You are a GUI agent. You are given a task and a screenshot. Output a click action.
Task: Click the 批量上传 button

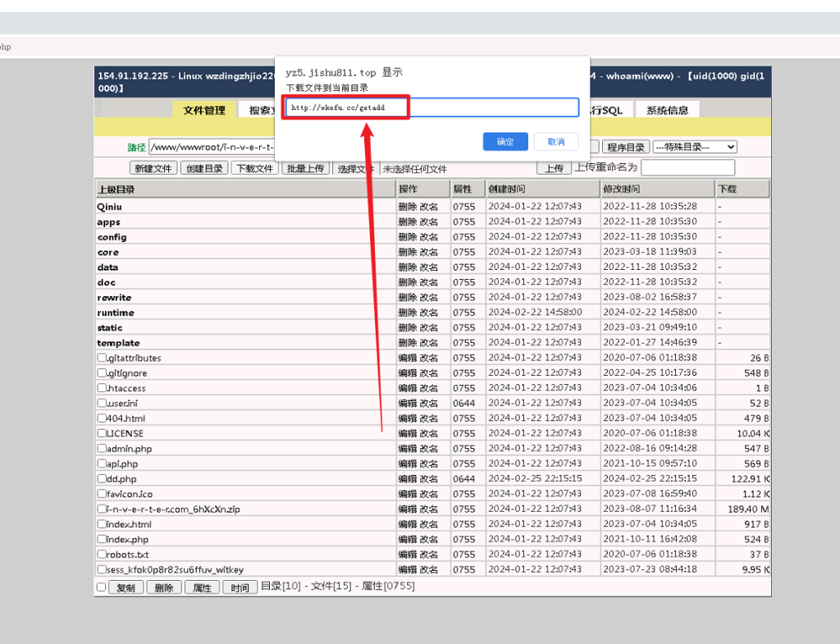click(x=304, y=168)
